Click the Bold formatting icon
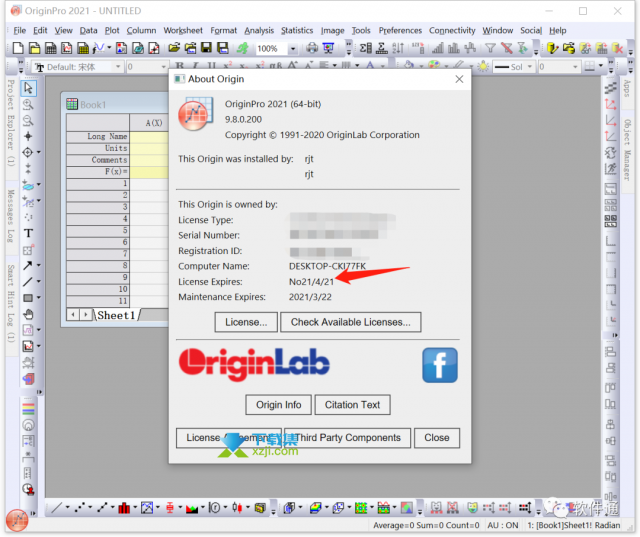The height and width of the screenshot is (537, 640). (179, 66)
